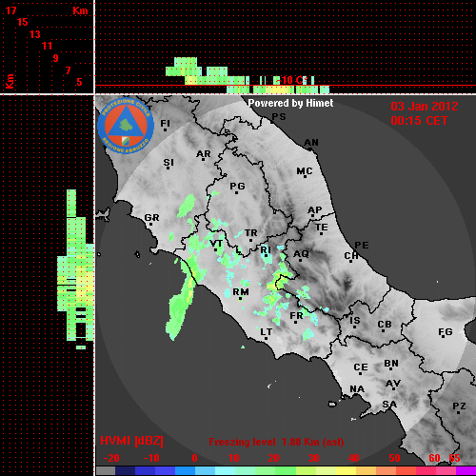Screen dimensions: 476x476
Task: Click the GR city label on the map
Action: pos(151,218)
